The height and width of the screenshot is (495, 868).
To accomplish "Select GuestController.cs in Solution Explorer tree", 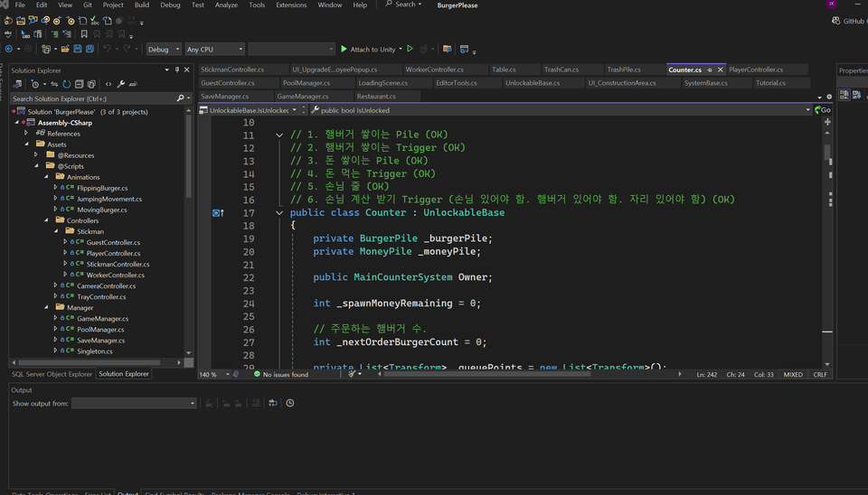I will pos(113,242).
